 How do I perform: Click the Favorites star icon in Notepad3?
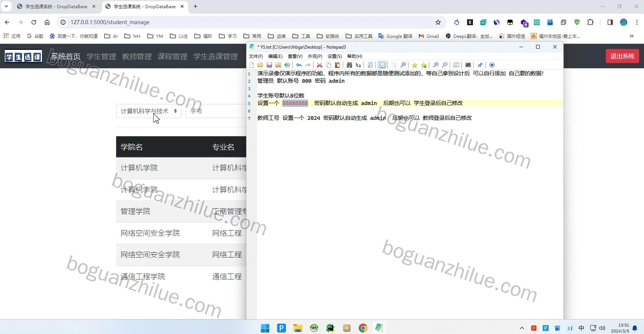[415, 65]
